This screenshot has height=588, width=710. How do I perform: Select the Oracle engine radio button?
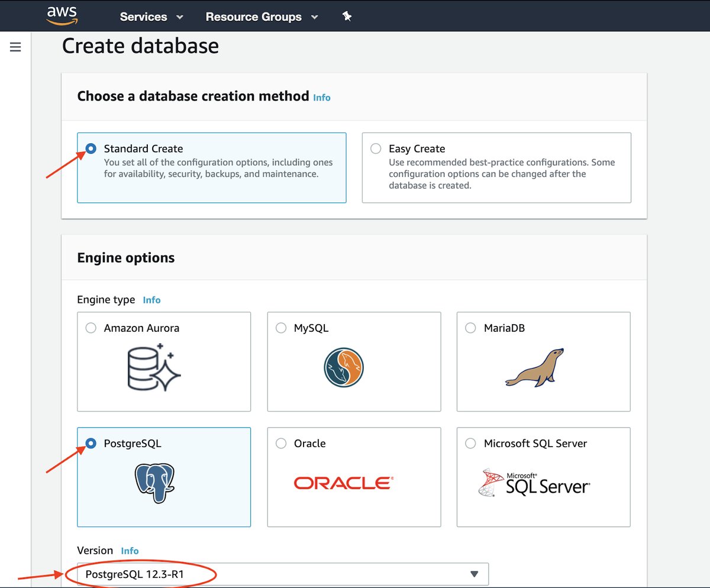click(281, 443)
